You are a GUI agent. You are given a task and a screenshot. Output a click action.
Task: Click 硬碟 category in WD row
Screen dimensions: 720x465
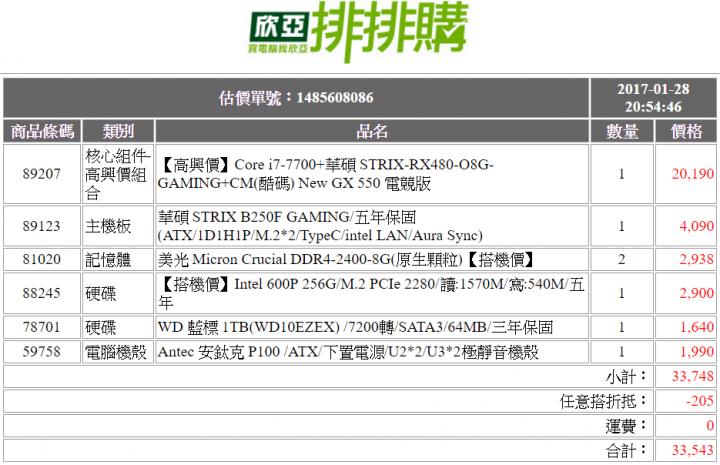[118, 327]
